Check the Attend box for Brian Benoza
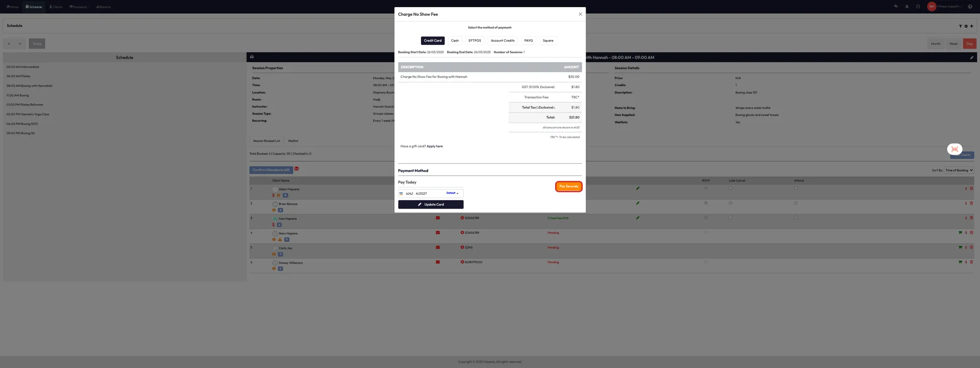The height and width of the screenshot is (368, 980). 796,203
